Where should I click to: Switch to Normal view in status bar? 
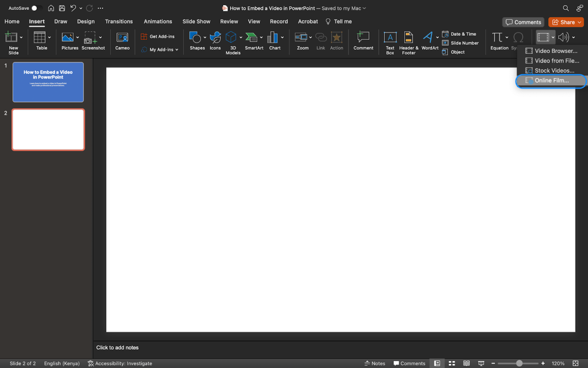click(437, 363)
